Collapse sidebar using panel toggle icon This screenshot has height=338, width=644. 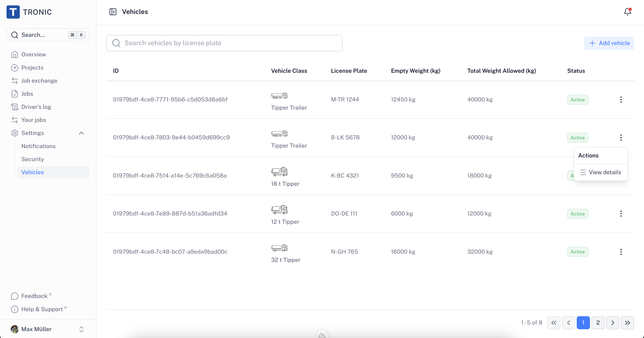click(x=113, y=12)
